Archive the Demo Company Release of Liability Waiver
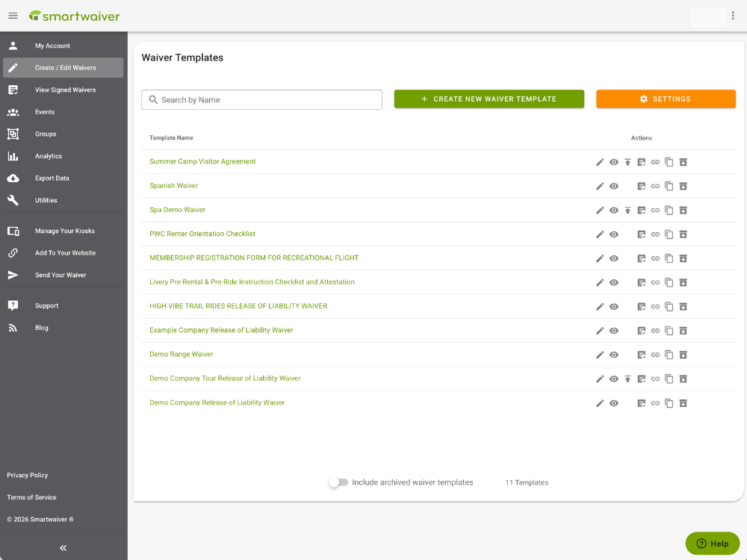Image resolution: width=747 pixels, height=560 pixels. click(683, 403)
